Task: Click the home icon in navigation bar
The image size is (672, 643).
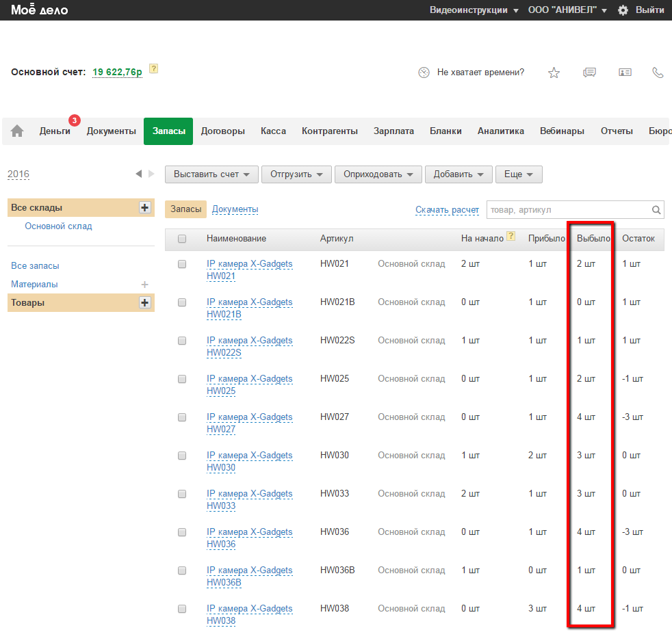Action: [x=17, y=131]
